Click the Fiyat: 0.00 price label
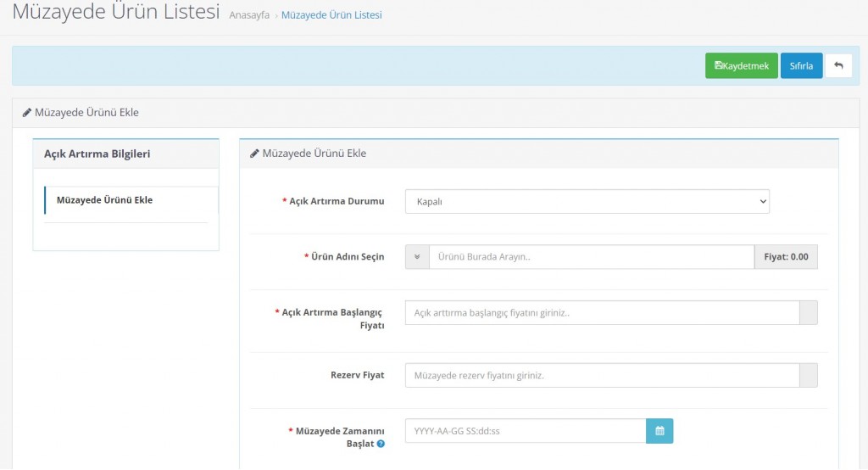This screenshot has width=868, height=470. (x=786, y=257)
